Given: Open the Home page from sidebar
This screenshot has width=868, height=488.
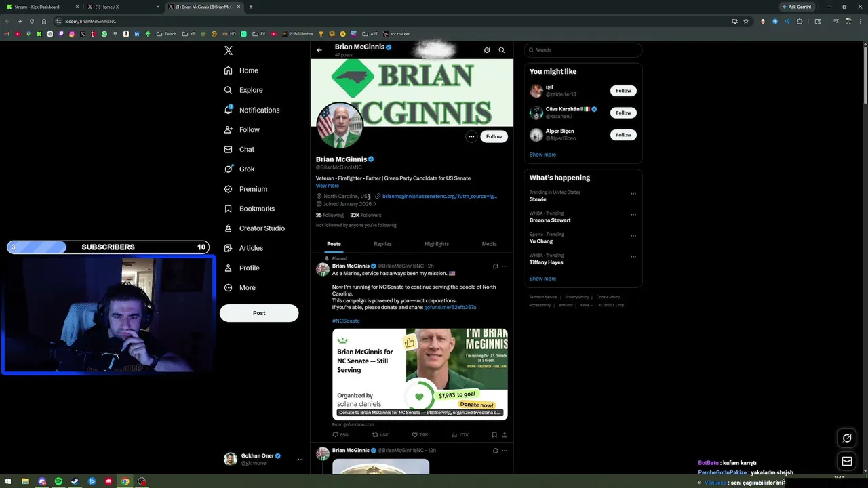Looking at the screenshot, I should pos(241,70).
